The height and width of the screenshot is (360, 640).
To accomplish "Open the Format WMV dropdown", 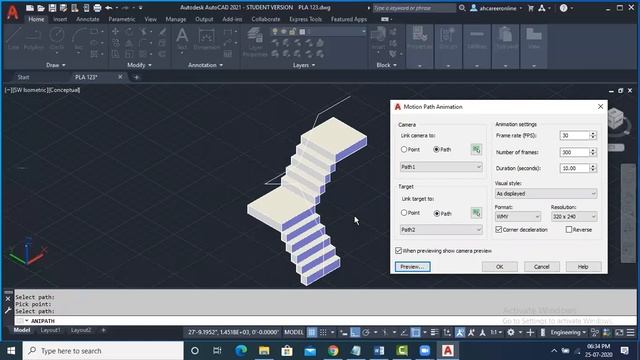I will 518,216.
